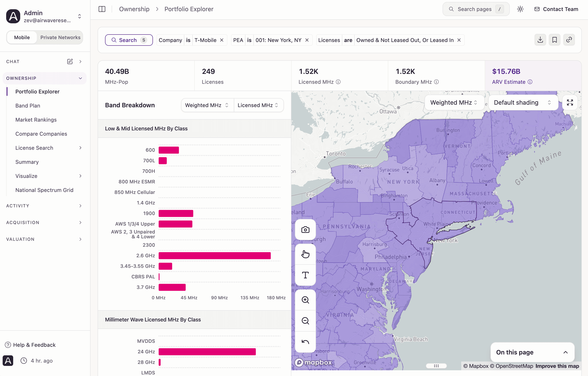Switch to Mobile mode
The height and width of the screenshot is (376, 588).
[22, 37]
